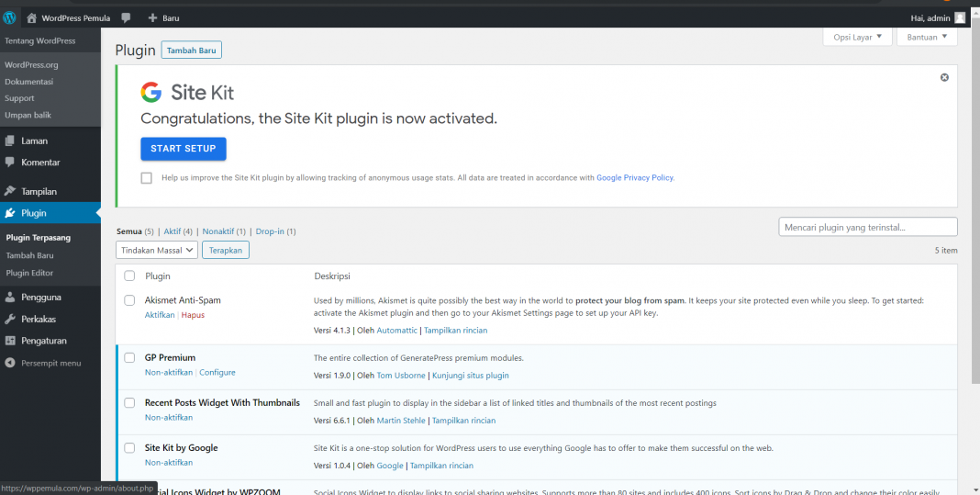Image resolution: width=980 pixels, height=495 pixels.
Task: Filter plugins by Nonaktif
Action: coord(218,231)
